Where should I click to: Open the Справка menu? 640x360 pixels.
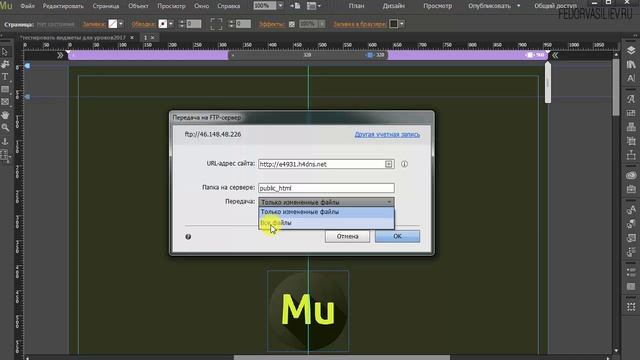point(229,6)
